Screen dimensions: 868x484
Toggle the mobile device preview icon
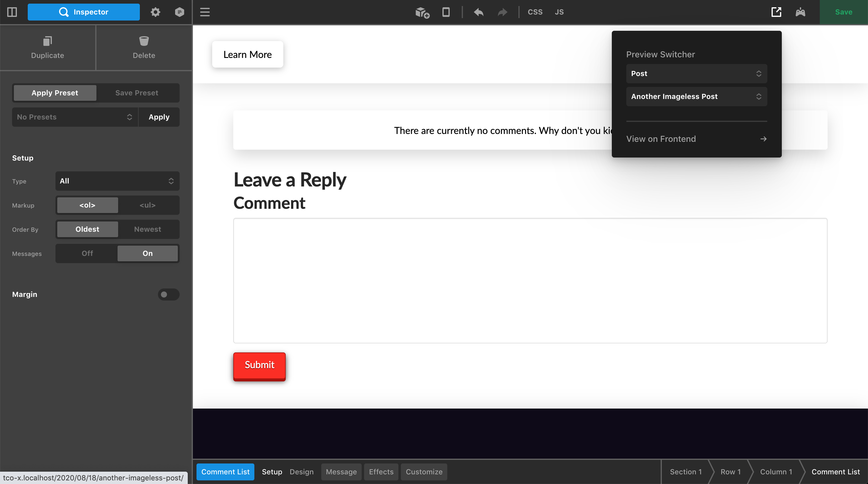click(446, 12)
